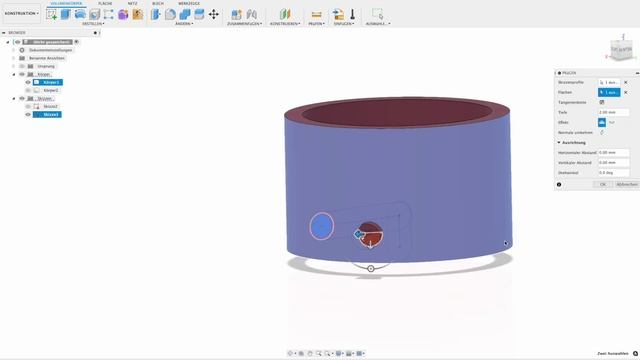The image size is (640, 360).
Task: Click the dashed-rectangle icon in Erstellen group
Action: 109,14
